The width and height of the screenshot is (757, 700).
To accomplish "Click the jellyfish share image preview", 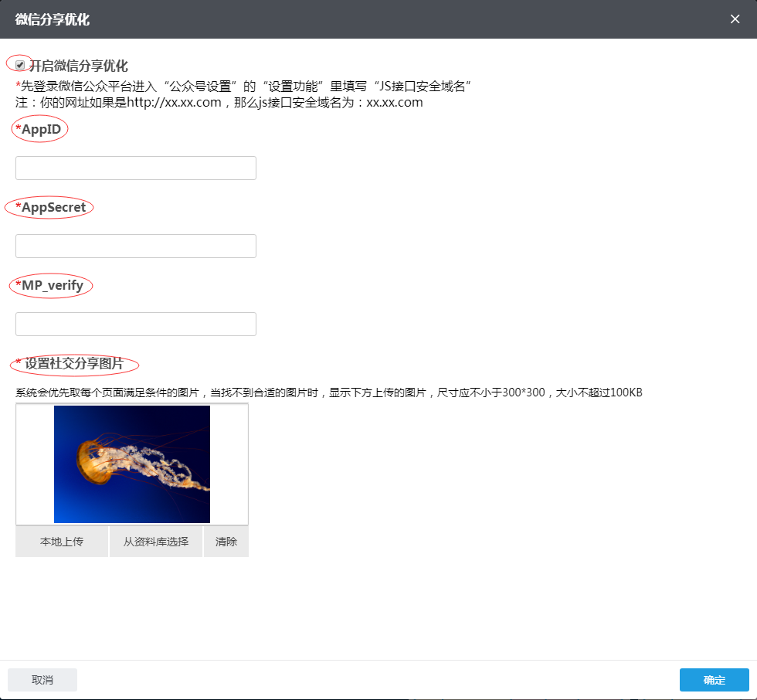I will [x=132, y=464].
